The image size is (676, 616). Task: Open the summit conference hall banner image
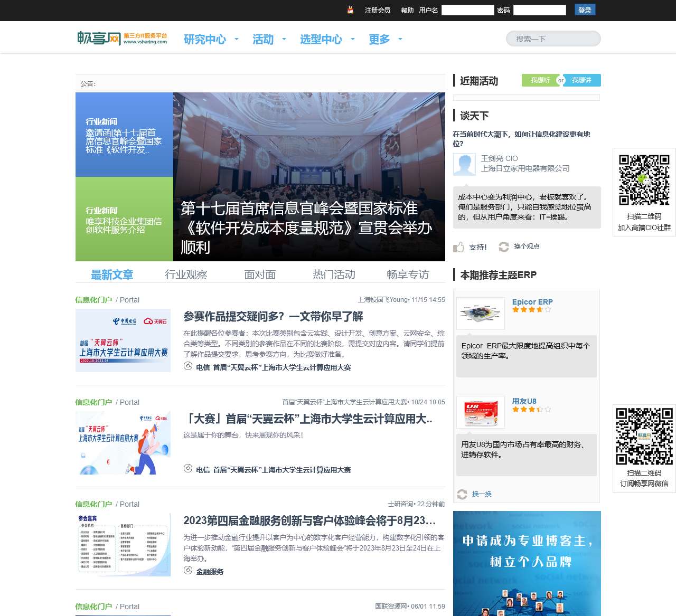coord(309,177)
